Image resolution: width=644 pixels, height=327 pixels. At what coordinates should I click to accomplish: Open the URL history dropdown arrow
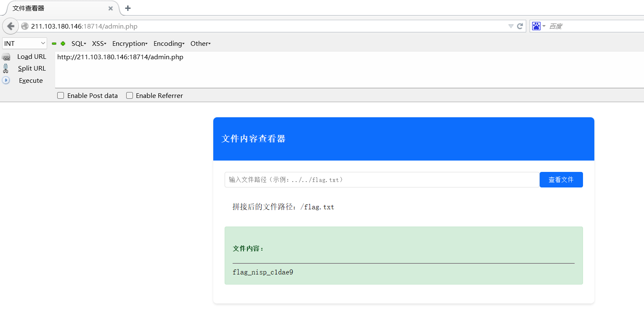pyautogui.click(x=511, y=26)
